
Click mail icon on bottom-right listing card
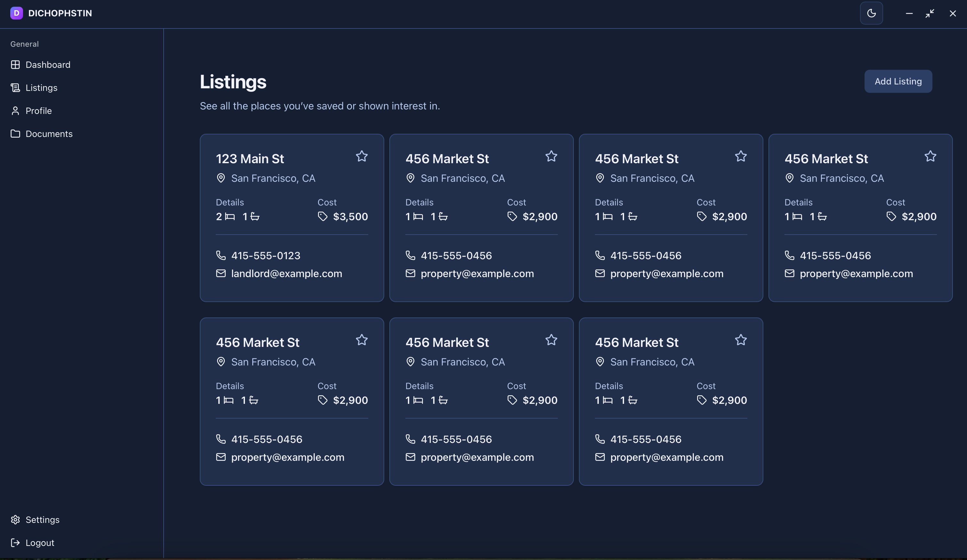point(600,457)
